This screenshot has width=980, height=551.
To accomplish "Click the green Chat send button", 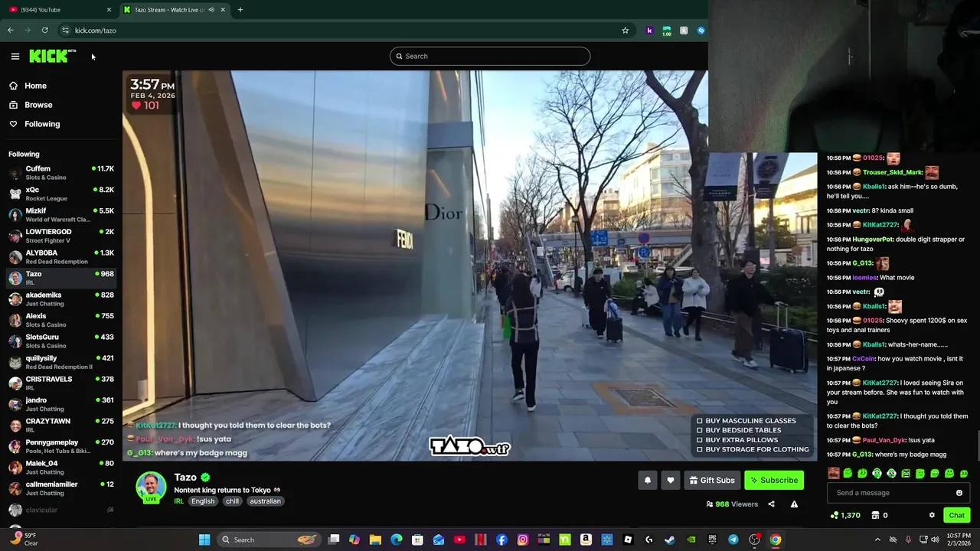I will (956, 515).
